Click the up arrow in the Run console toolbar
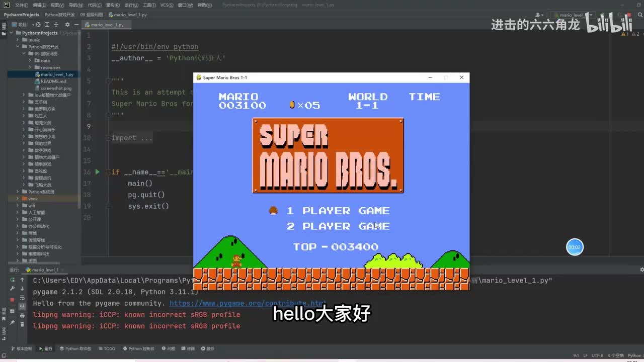This screenshot has width=644, height=362. point(22,280)
